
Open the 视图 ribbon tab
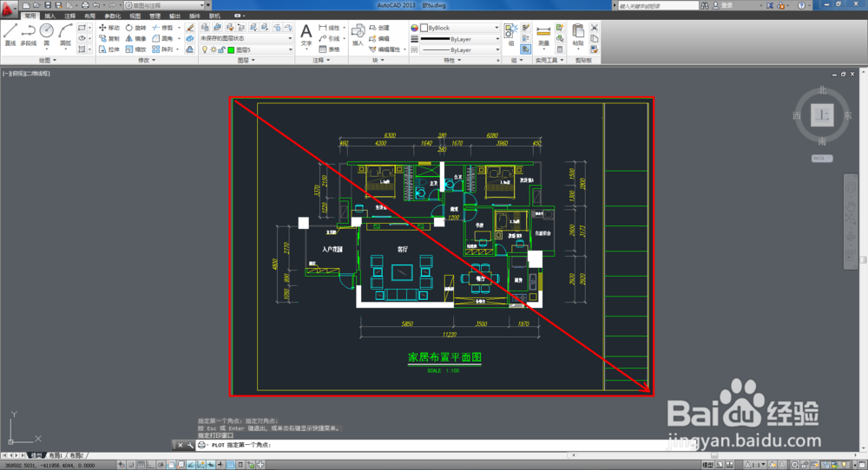(x=135, y=16)
